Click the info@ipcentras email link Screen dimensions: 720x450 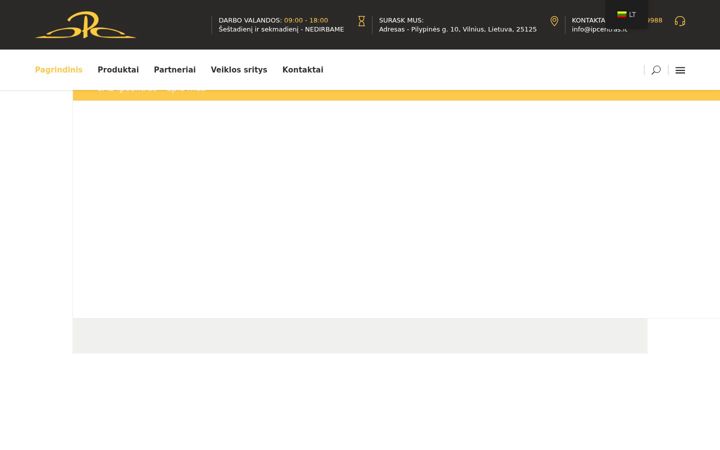pos(599,29)
